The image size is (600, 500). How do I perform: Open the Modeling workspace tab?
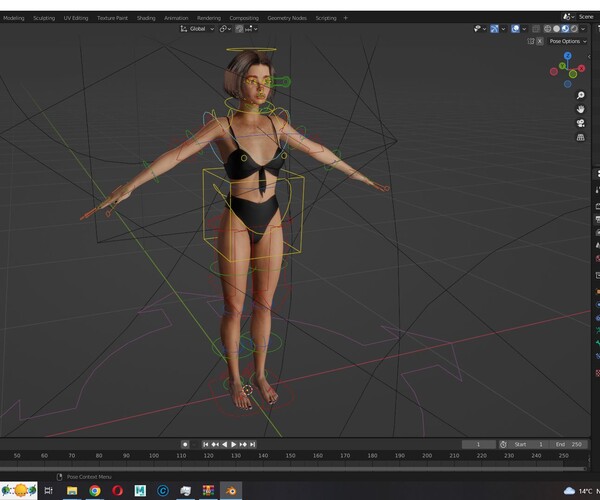point(13,18)
